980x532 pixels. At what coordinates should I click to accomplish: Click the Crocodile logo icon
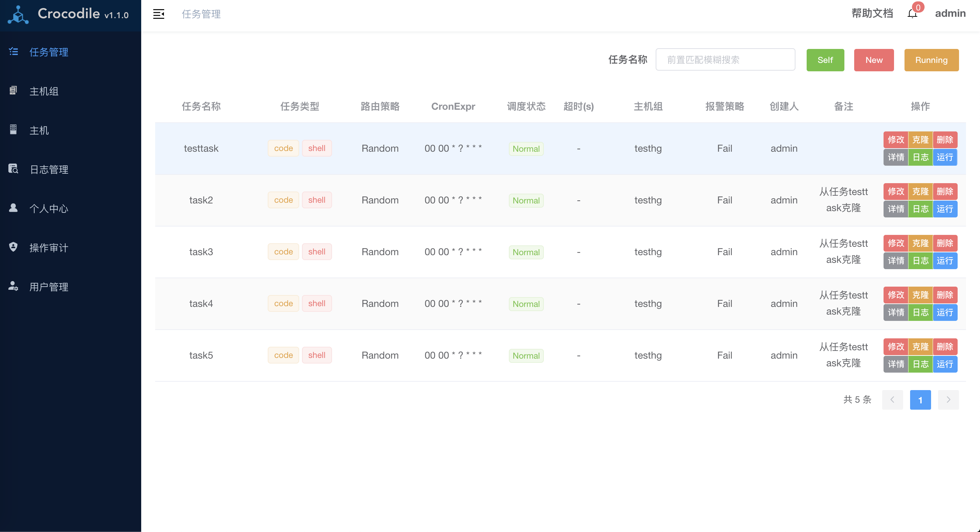point(18,15)
